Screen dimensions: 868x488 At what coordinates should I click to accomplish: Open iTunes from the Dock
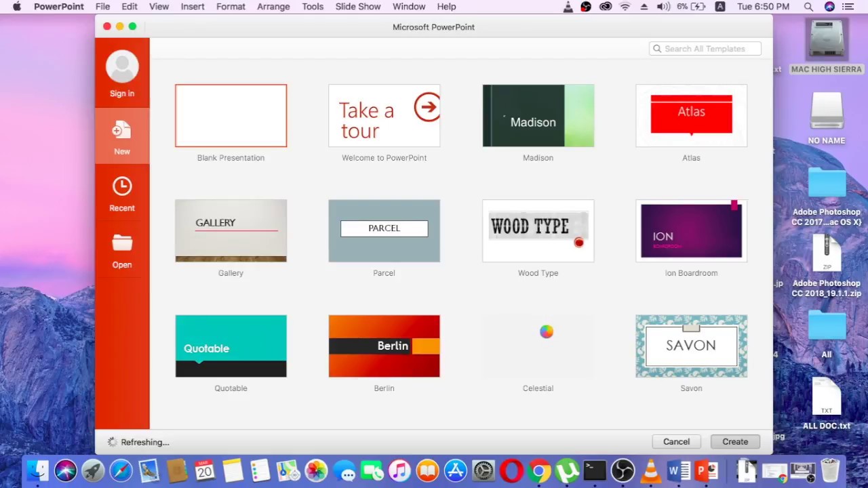coord(399,470)
